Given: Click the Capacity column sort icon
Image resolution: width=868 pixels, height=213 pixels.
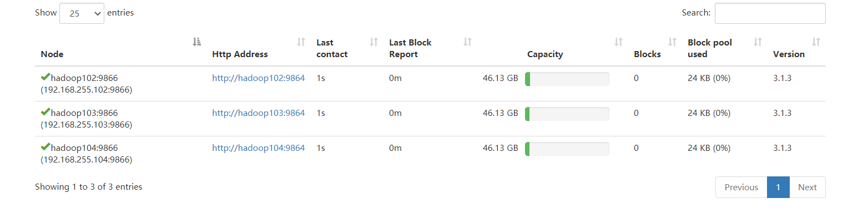Looking at the screenshot, I should [619, 42].
